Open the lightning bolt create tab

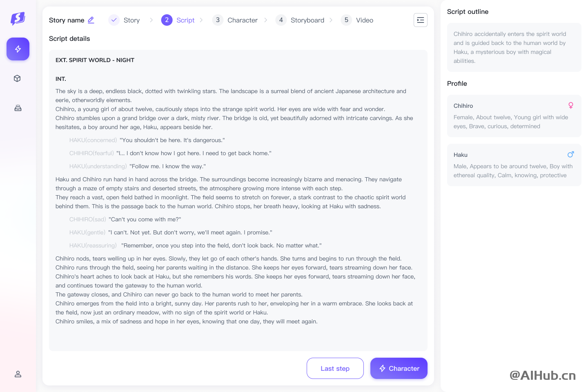tap(18, 49)
